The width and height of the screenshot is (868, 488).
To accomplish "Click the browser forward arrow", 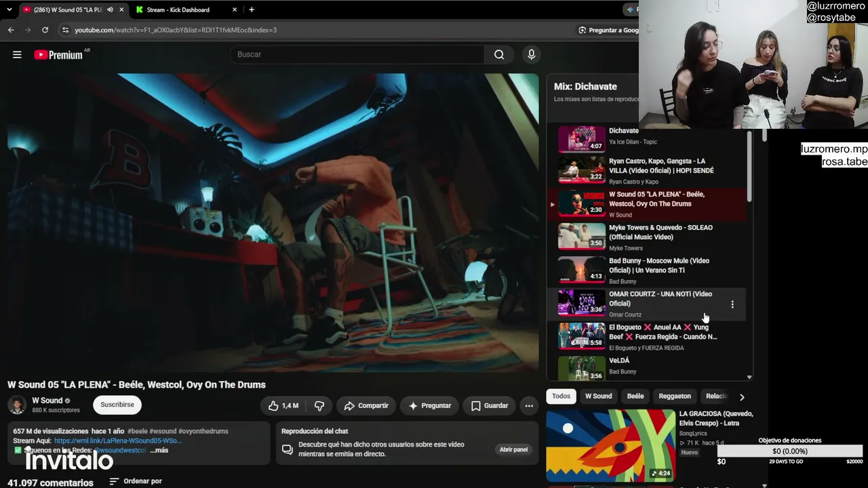I will [28, 30].
